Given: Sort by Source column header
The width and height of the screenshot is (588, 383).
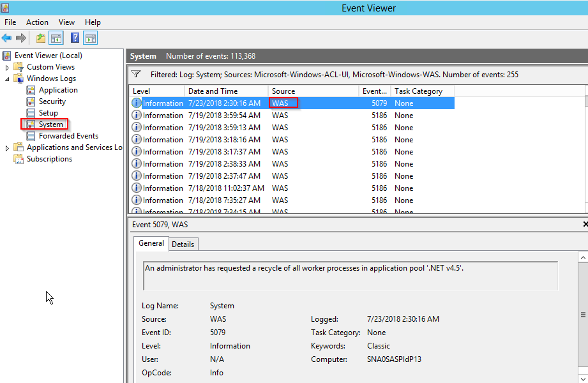Looking at the screenshot, I should pyautogui.click(x=313, y=91).
